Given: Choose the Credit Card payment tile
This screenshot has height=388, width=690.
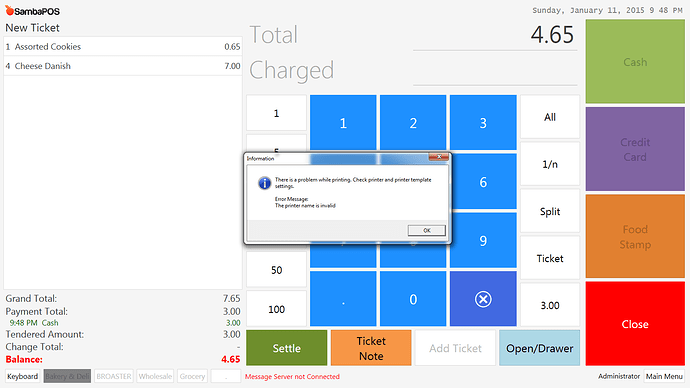Looking at the screenshot, I should [x=635, y=149].
